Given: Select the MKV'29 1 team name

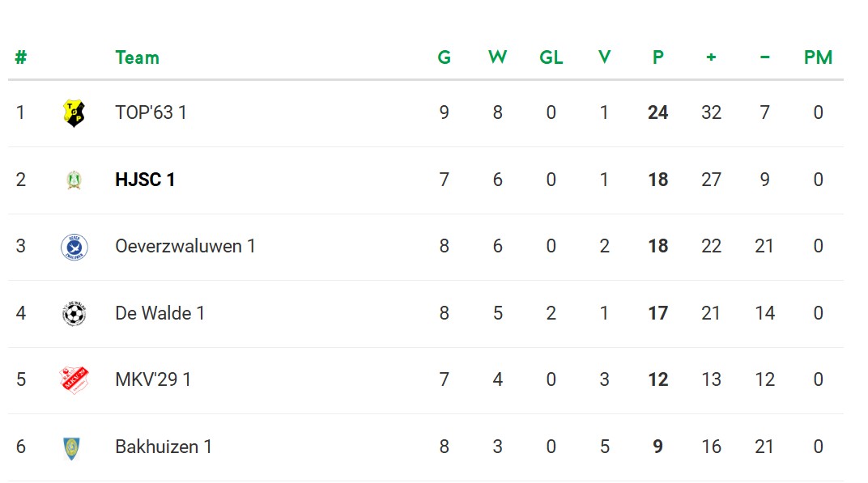Looking at the screenshot, I should click(x=153, y=379).
